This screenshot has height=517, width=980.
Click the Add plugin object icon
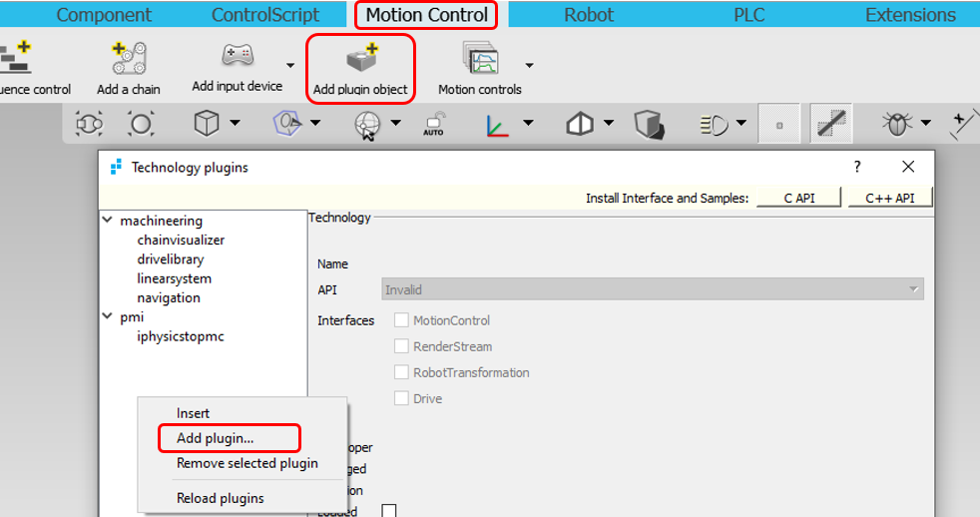click(360, 60)
